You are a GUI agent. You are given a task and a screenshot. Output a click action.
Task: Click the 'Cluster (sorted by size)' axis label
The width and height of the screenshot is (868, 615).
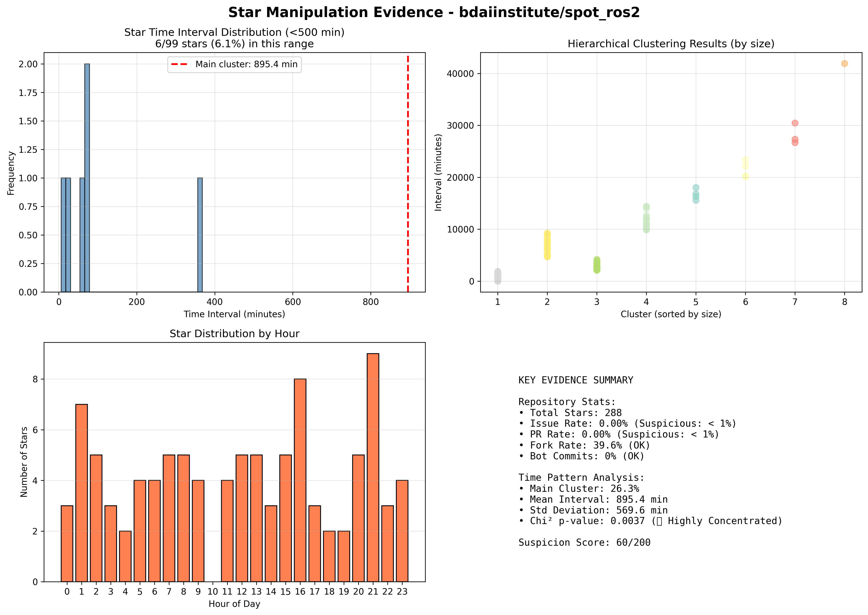pos(671,314)
